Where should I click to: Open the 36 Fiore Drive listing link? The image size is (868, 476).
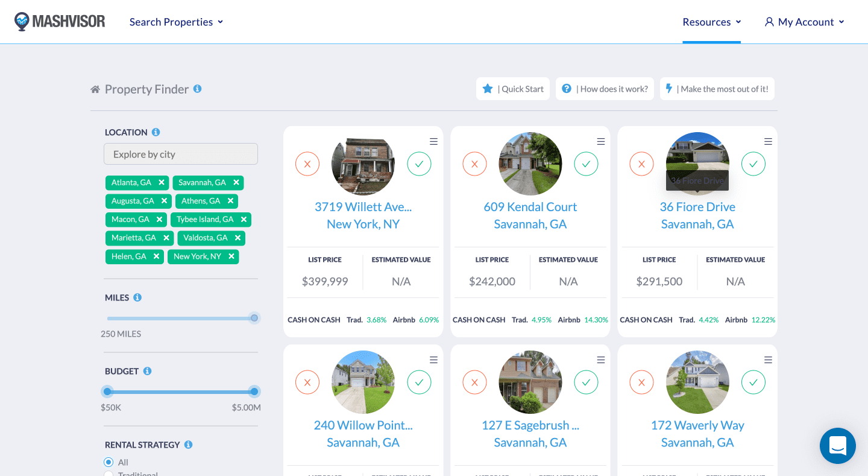697,206
